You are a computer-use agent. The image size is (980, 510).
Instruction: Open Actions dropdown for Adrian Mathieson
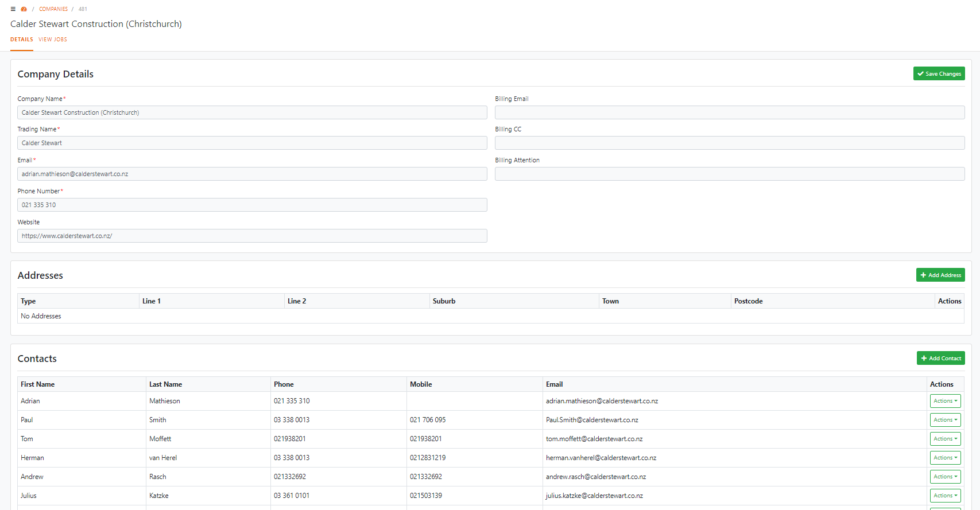(945, 401)
